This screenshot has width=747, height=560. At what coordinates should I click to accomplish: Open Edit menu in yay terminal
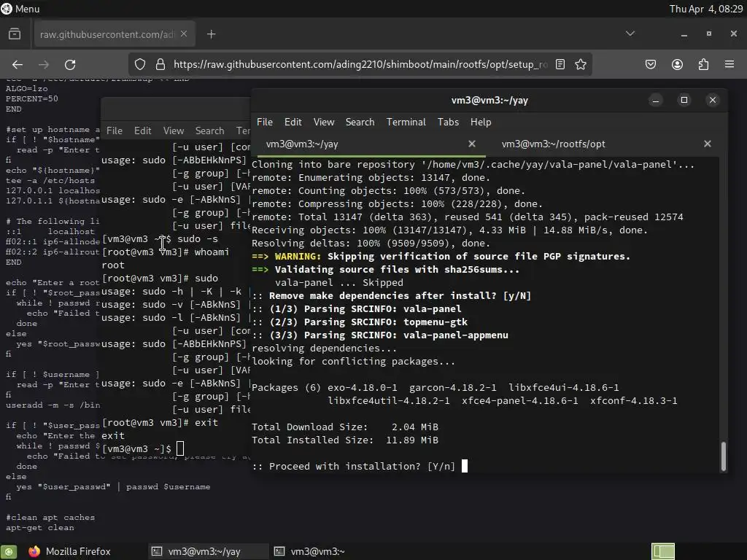pos(293,122)
